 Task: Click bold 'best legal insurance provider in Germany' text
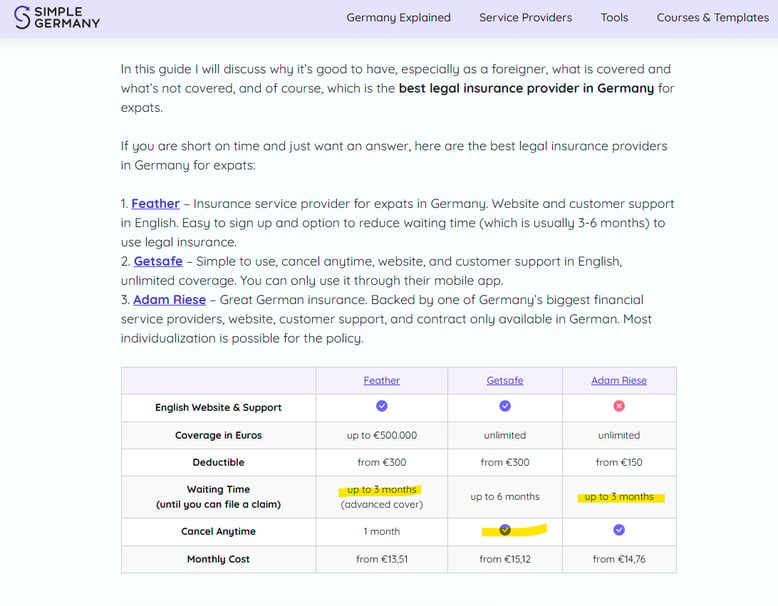coord(526,88)
